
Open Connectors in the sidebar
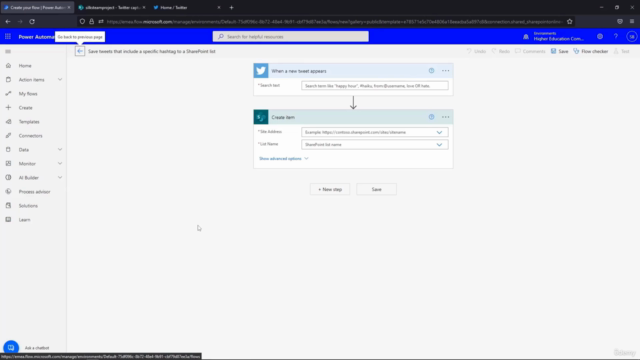[x=30, y=136]
